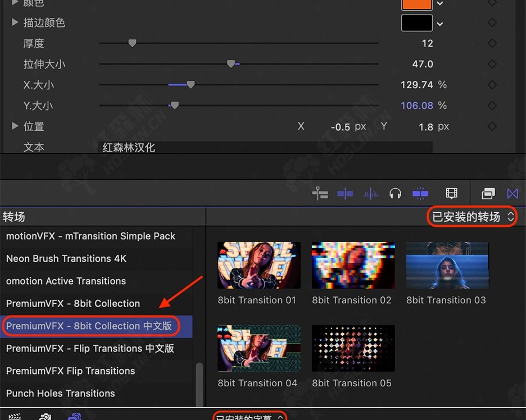The width and height of the screenshot is (526, 420).
Task: Expand the 位置 disclosure triangle
Action: coord(15,126)
